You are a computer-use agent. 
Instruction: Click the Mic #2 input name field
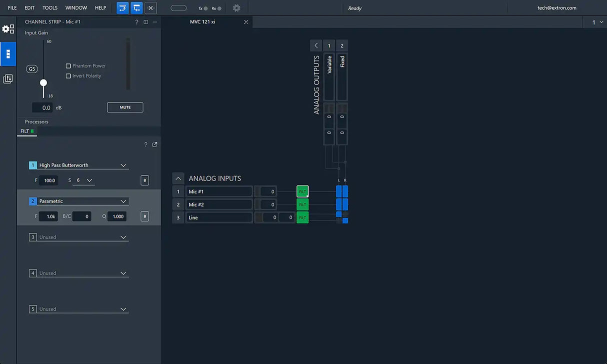[219, 204]
